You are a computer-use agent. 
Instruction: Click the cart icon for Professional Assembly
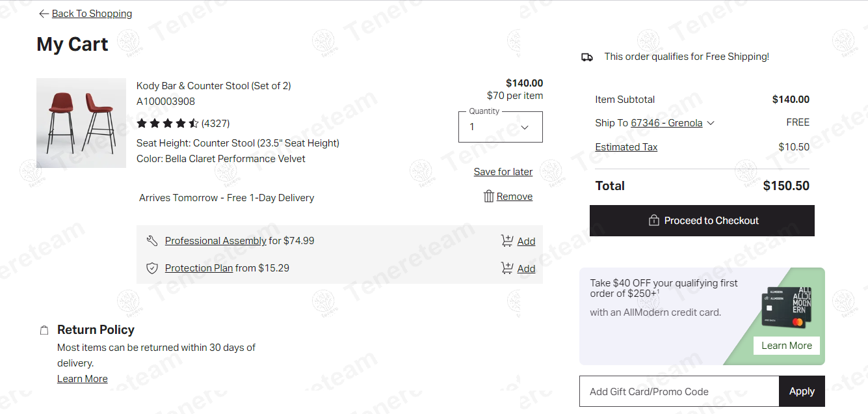(x=507, y=241)
